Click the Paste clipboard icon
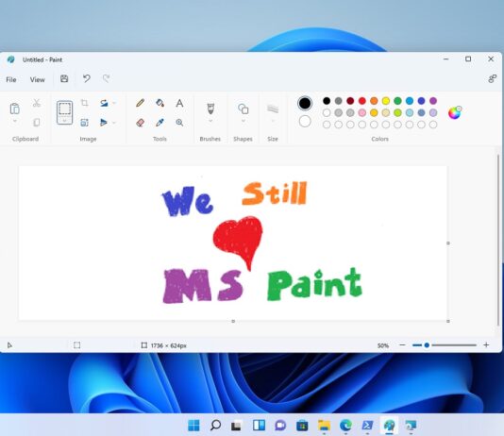This screenshot has height=436, width=504. [15, 109]
